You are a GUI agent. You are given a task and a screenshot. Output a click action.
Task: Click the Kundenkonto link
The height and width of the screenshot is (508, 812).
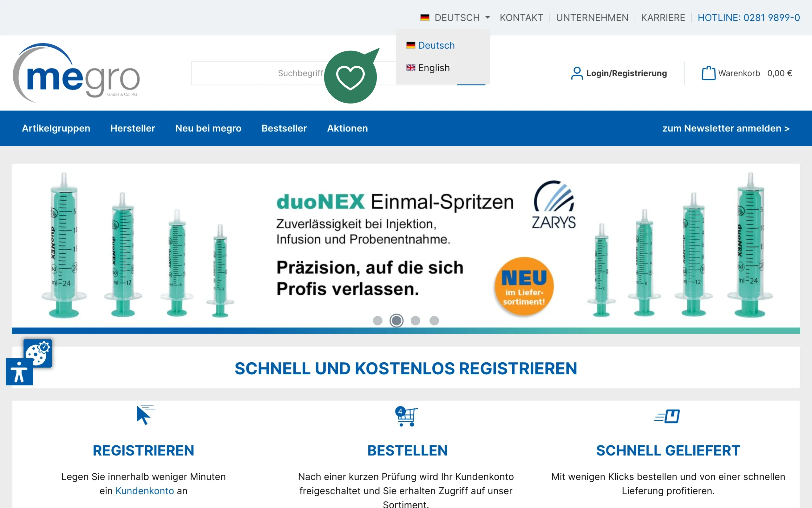(145, 491)
